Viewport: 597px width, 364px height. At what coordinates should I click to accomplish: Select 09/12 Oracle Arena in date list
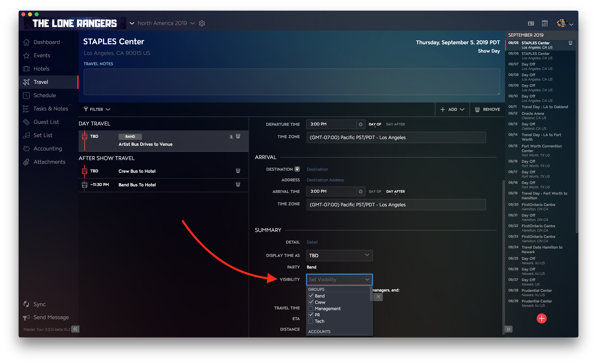pos(540,116)
